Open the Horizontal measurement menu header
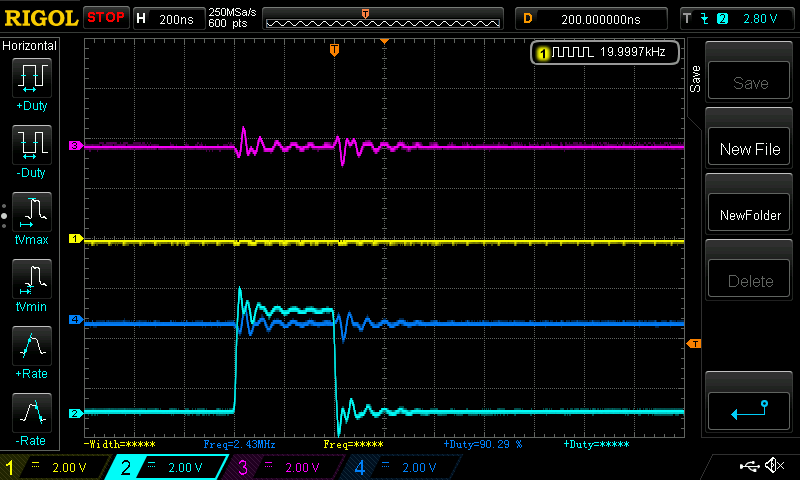The image size is (800, 480). pyautogui.click(x=31, y=46)
